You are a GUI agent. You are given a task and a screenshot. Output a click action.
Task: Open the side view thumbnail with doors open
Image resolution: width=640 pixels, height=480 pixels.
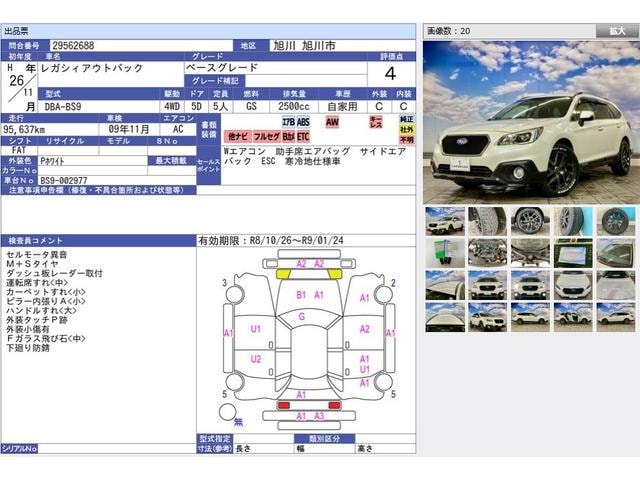pos(573,317)
